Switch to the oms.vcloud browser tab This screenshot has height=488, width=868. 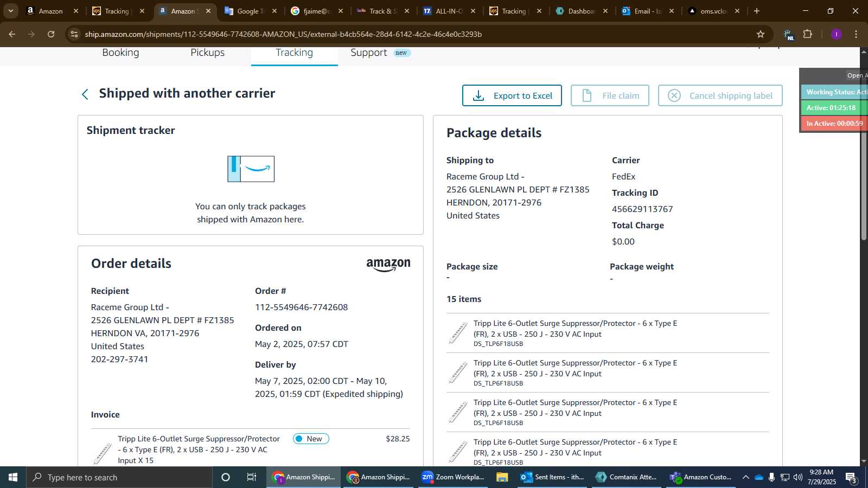click(714, 11)
